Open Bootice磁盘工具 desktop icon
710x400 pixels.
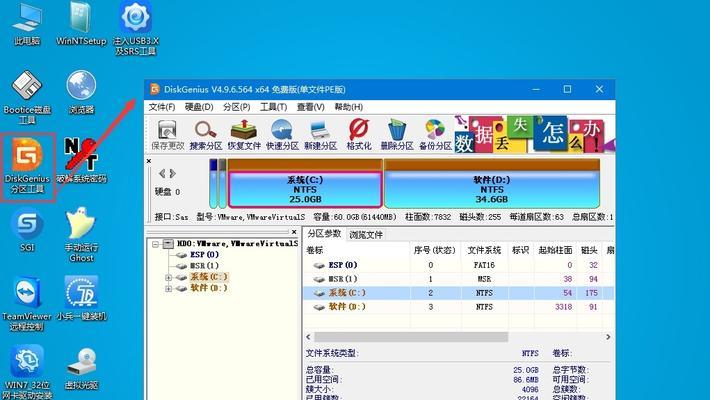pyautogui.click(x=27, y=97)
